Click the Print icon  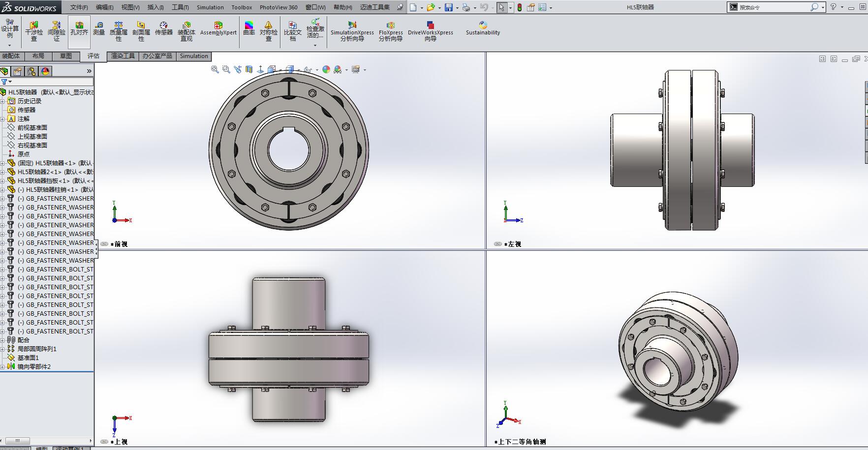[466, 7]
